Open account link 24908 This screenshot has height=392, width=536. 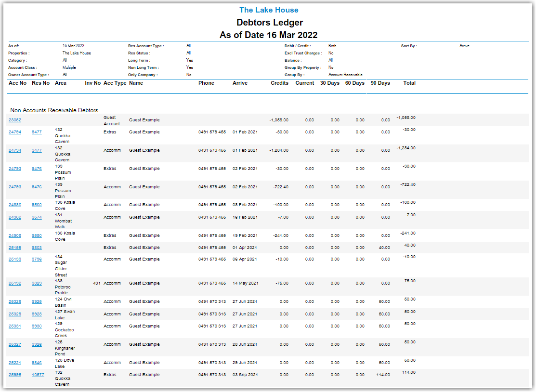click(15, 236)
